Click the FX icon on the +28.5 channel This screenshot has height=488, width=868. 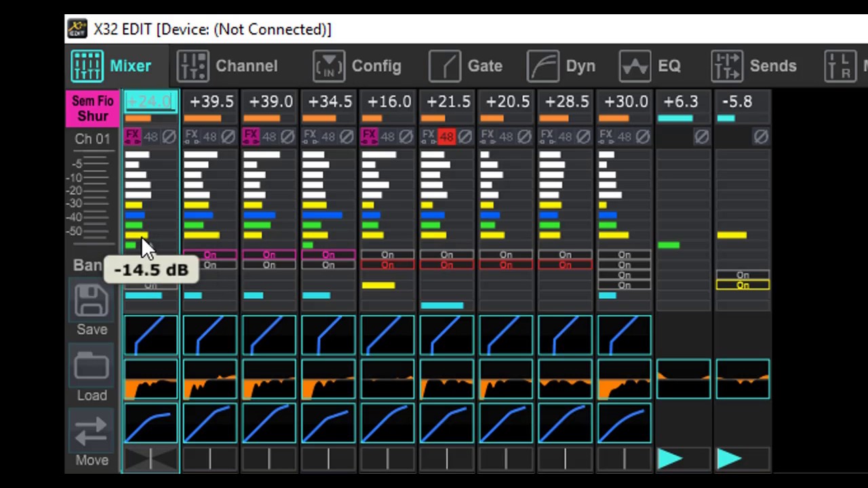pyautogui.click(x=547, y=137)
